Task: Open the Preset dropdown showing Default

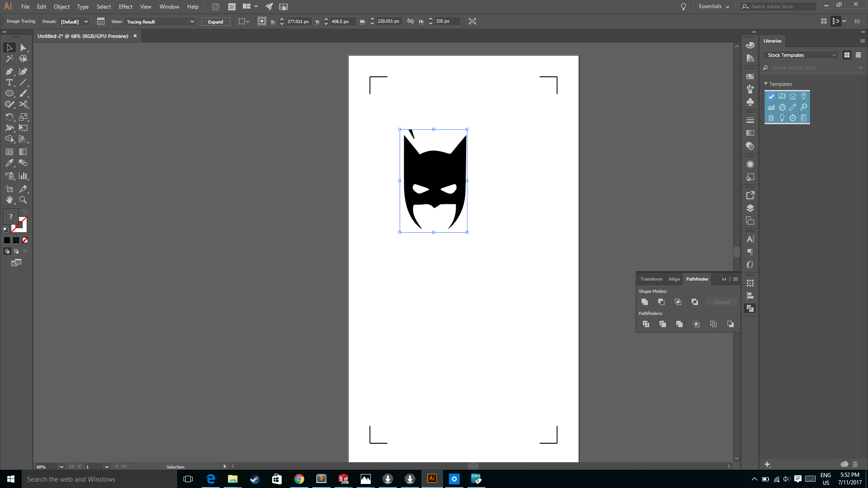Action: click(75, 22)
